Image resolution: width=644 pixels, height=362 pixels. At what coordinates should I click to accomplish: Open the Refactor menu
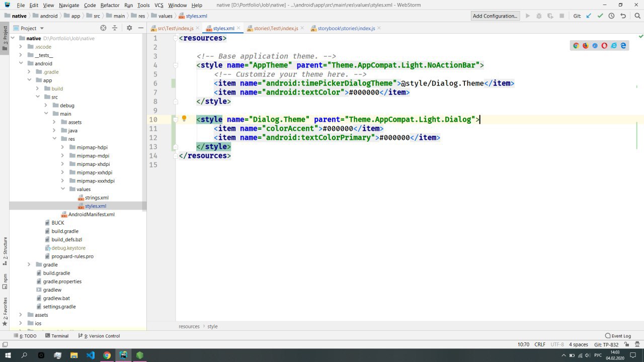click(110, 5)
